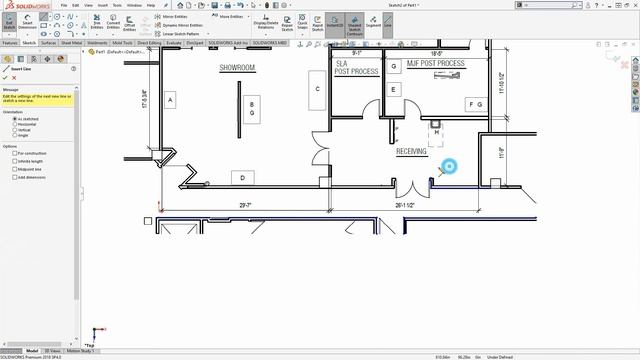Click the search commands field
This screenshot has width=640, height=360.
pos(548,5)
